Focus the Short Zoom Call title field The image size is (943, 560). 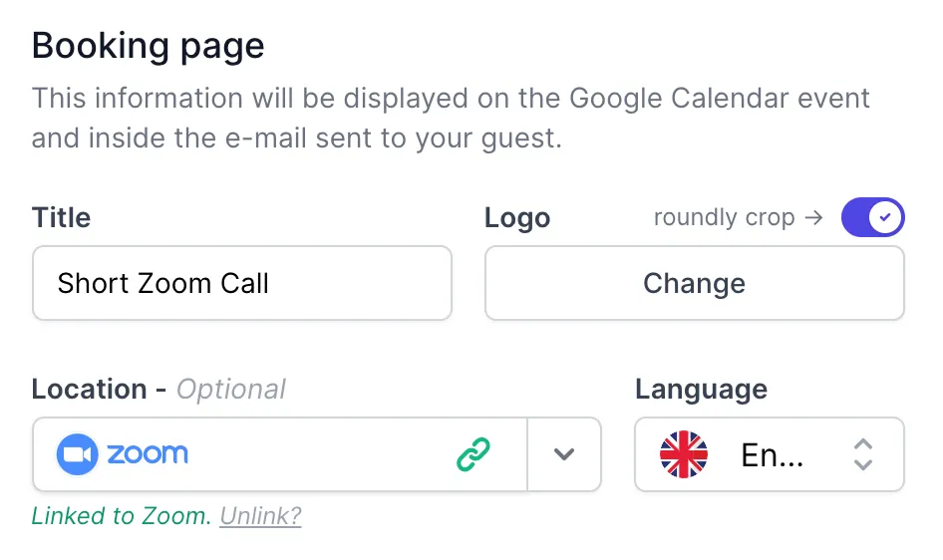coord(242,283)
